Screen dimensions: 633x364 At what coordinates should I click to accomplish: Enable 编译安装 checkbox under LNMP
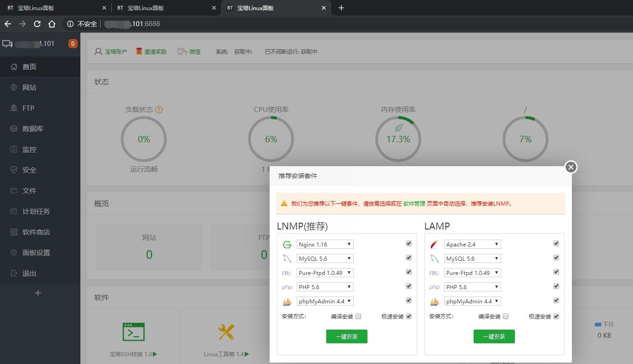pos(358,316)
